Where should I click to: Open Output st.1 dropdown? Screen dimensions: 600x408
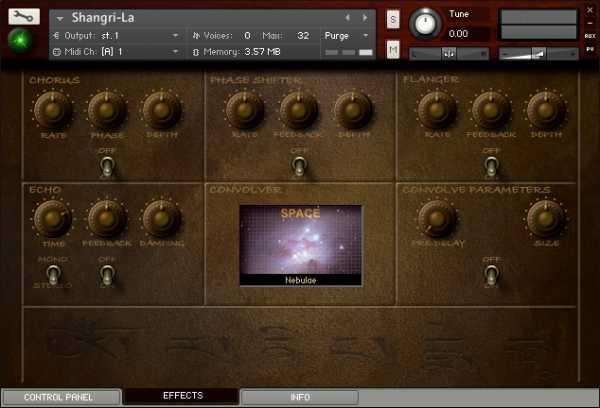click(x=116, y=36)
